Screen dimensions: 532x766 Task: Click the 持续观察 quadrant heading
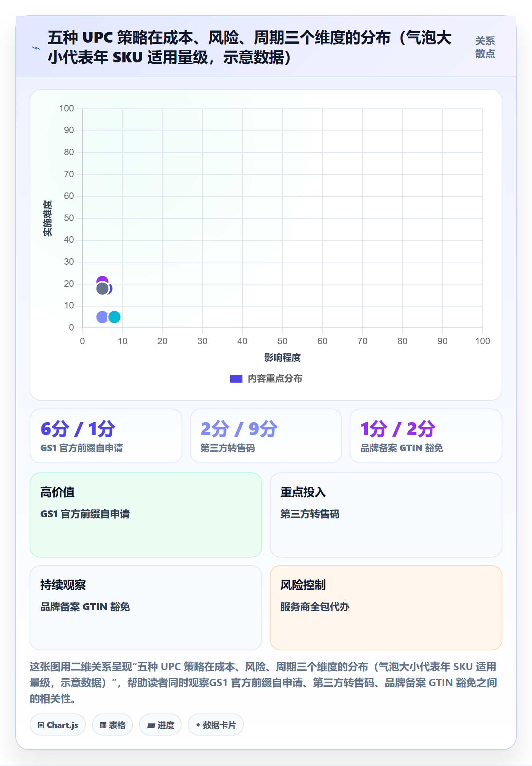pyautogui.click(x=63, y=585)
